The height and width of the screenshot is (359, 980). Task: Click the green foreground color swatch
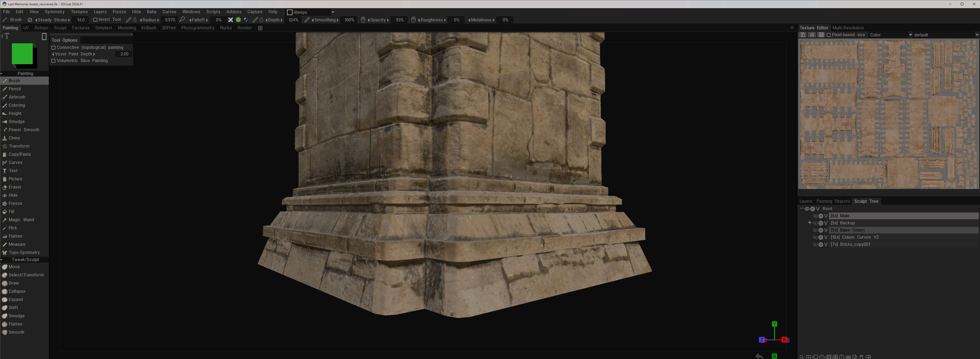click(22, 54)
